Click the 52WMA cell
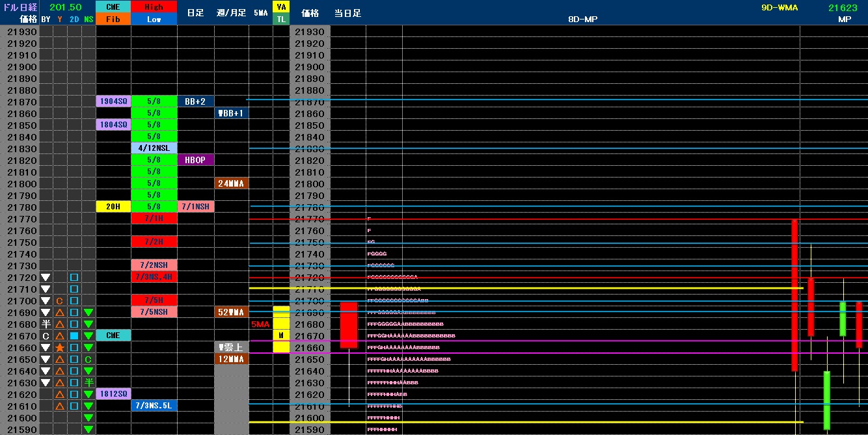 point(232,312)
